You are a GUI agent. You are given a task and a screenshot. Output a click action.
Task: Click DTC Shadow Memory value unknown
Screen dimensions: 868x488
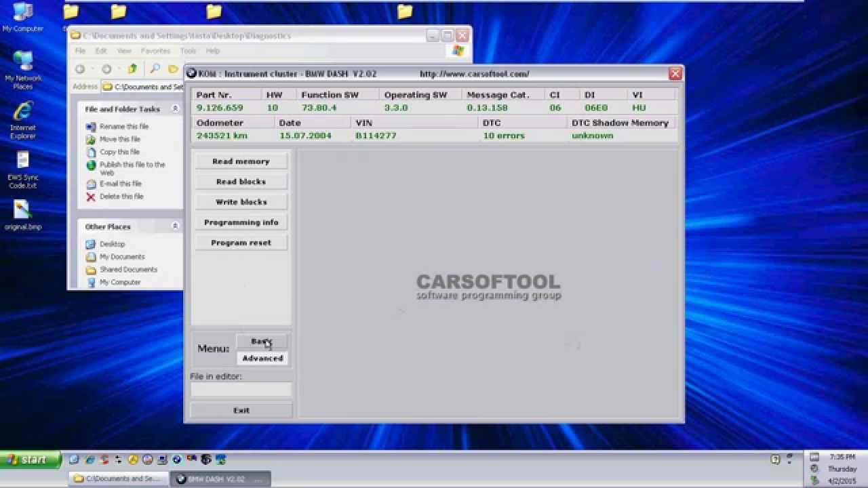point(592,136)
